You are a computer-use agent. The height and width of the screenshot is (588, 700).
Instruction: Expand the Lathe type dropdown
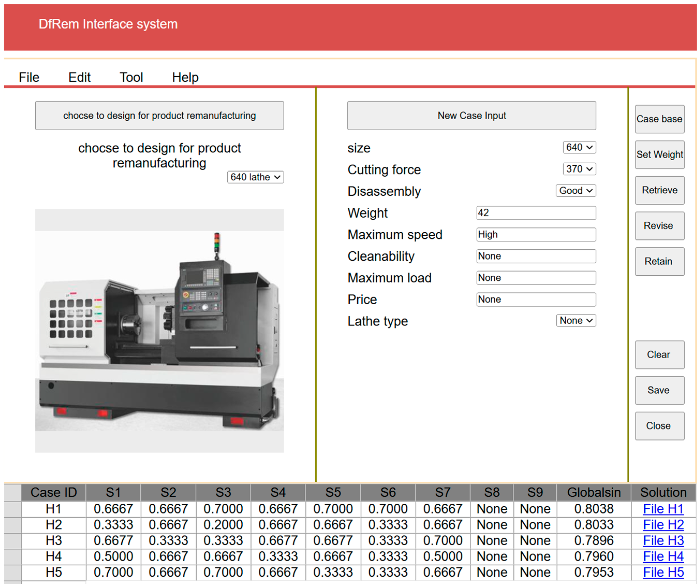(576, 321)
